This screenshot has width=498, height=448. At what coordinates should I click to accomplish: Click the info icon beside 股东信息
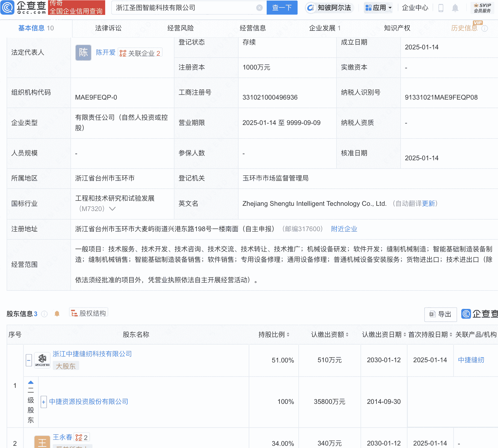click(44, 314)
